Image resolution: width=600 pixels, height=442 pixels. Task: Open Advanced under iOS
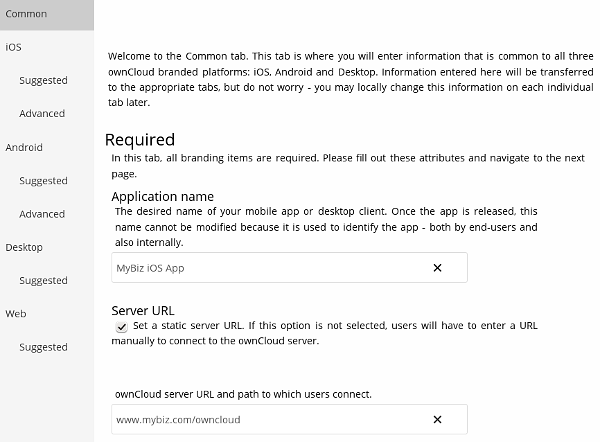pos(42,113)
